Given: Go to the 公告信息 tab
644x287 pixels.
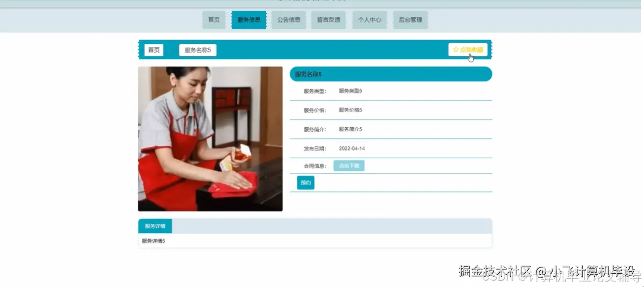Looking at the screenshot, I should pyautogui.click(x=289, y=20).
